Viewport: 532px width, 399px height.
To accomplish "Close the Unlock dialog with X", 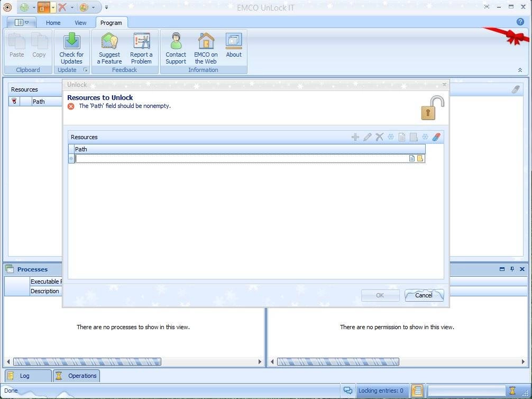I will [444, 85].
